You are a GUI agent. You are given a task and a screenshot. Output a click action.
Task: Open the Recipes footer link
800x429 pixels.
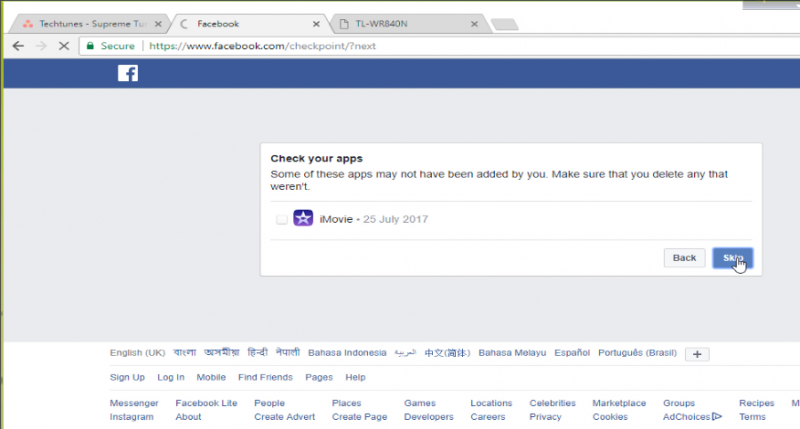757,403
